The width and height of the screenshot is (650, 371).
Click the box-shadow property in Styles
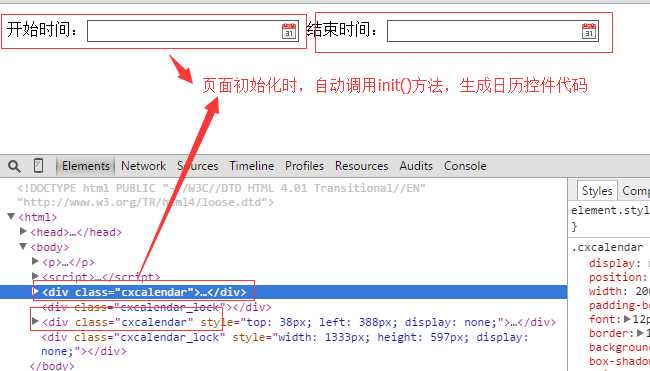[619, 361]
